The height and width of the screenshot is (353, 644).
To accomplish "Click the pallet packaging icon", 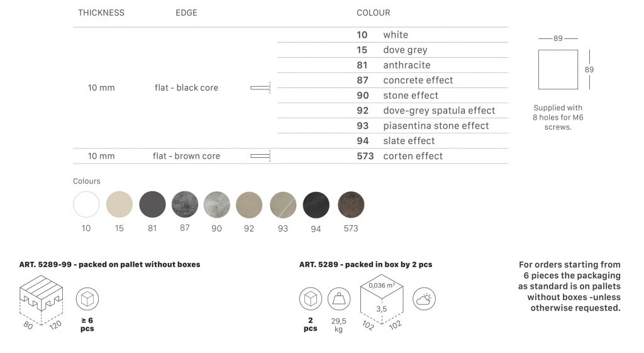I will [x=42, y=300].
